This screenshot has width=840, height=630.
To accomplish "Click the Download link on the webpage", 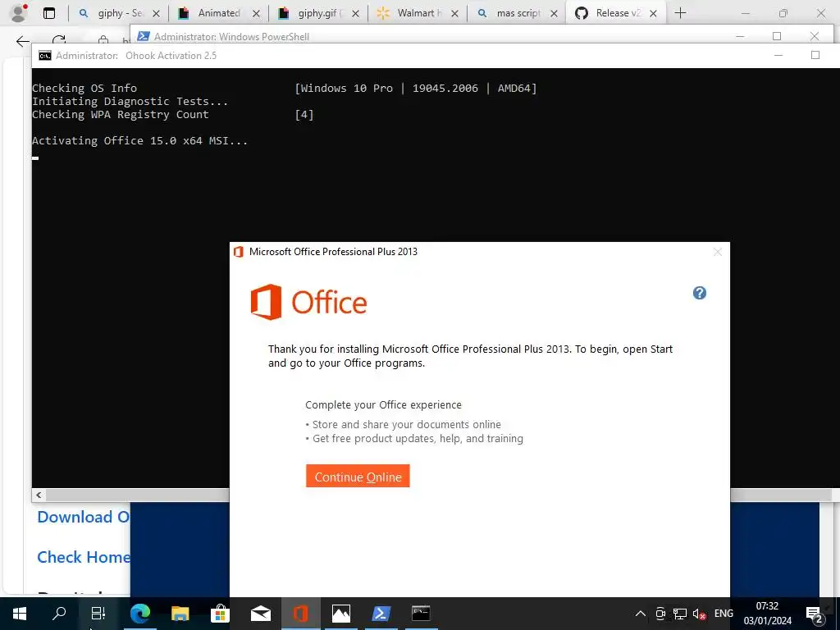I will click(x=83, y=517).
